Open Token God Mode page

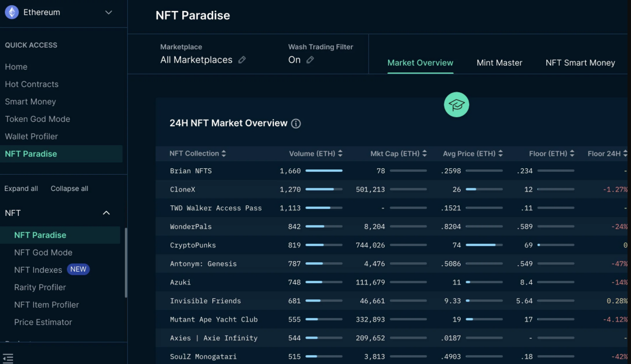tap(38, 119)
